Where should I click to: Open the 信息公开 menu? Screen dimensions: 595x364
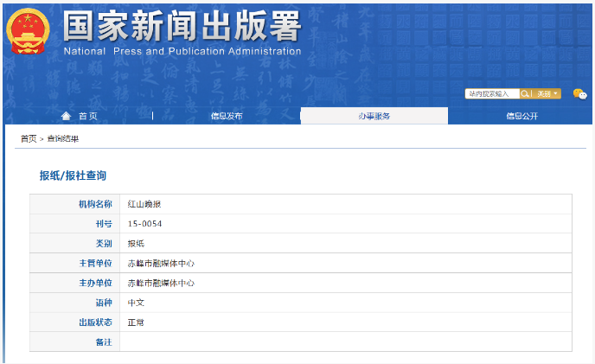(x=521, y=116)
